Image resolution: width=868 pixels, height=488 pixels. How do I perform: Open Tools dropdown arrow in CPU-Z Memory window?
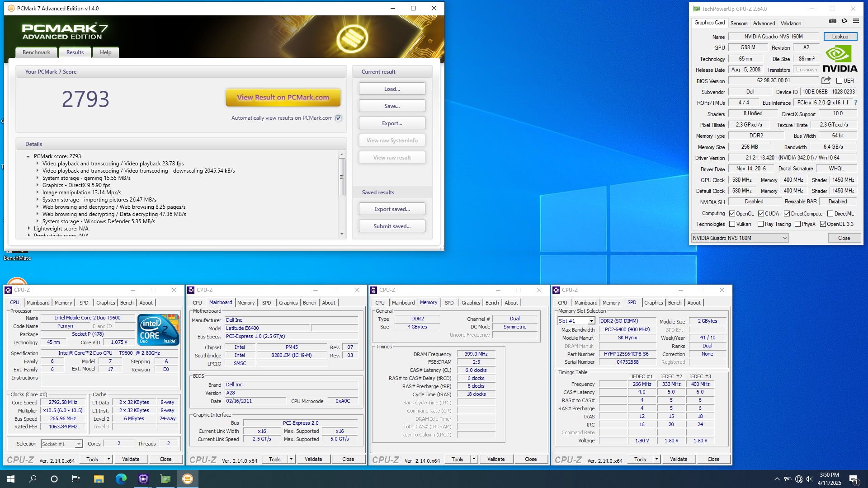click(474, 459)
